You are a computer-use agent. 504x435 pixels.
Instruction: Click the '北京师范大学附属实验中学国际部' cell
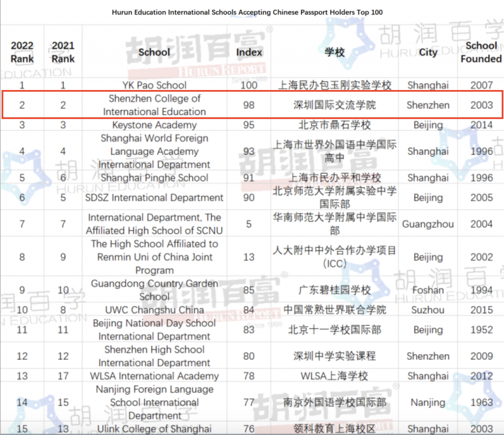[x=335, y=198]
